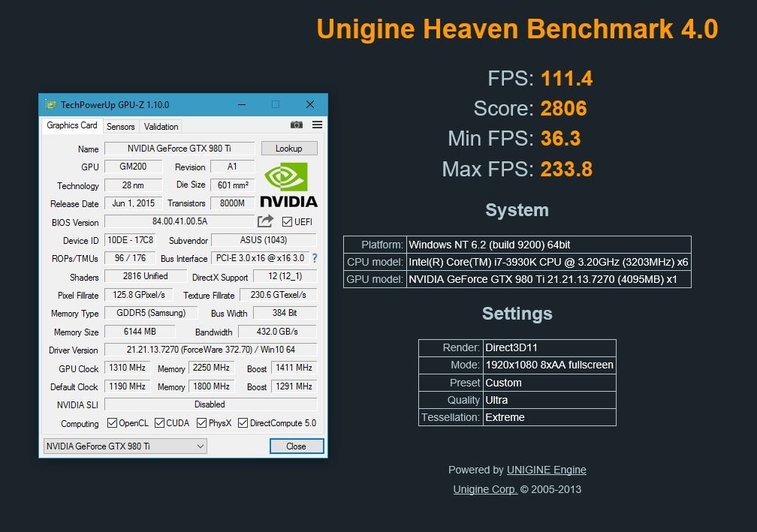Click the BIOS share/export arrow icon
The image size is (757, 532).
pyautogui.click(x=265, y=221)
